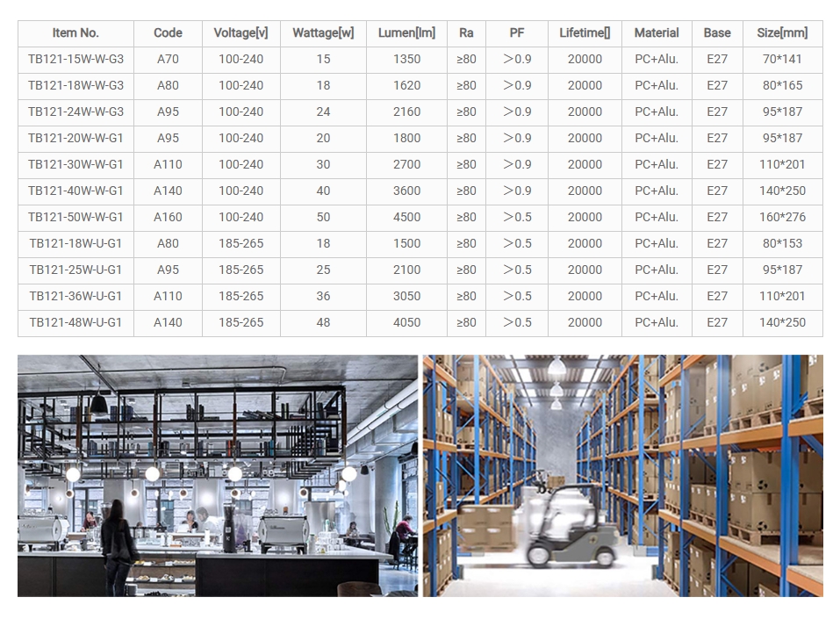
Task: Click size cell 80*165
Action: pyautogui.click(x=782, y=86)
